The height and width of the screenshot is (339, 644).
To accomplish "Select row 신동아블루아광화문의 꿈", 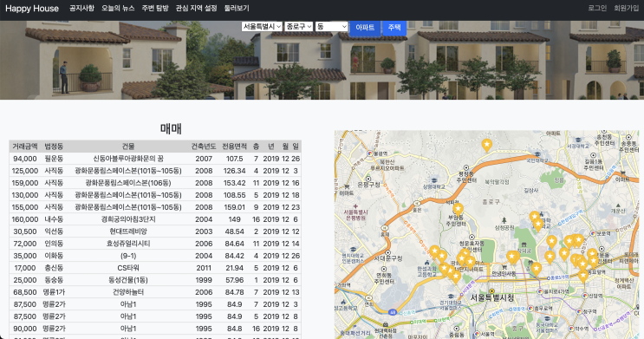I will click(155, 159).
